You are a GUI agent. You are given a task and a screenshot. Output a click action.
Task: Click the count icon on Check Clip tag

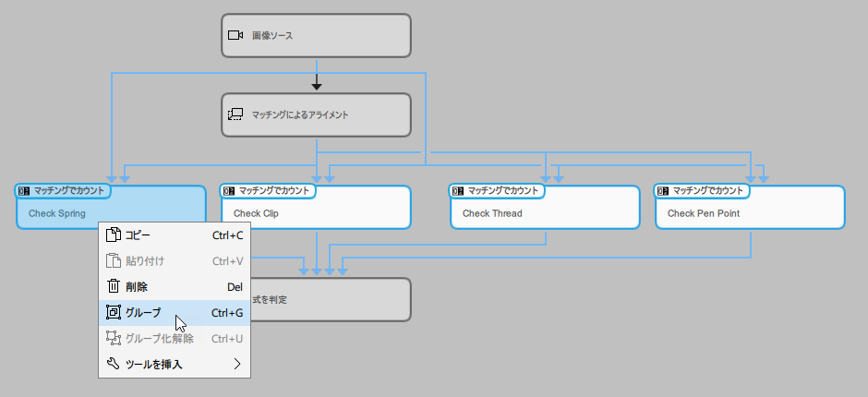229,191
